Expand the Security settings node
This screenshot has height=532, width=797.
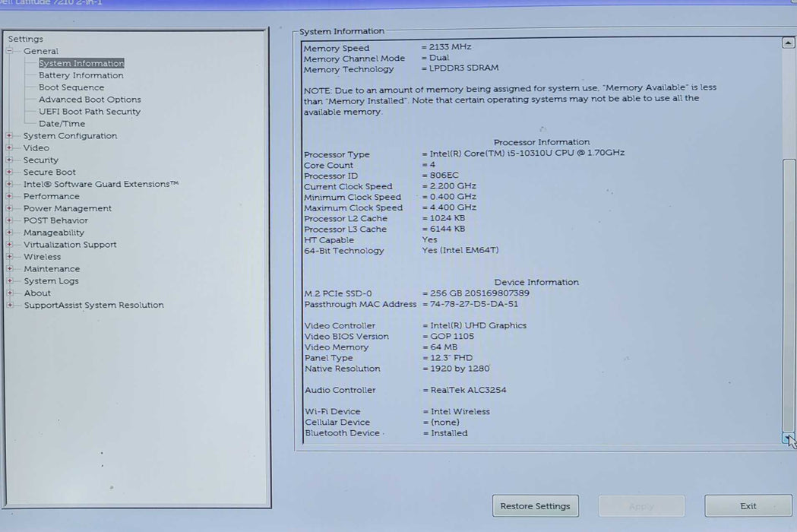pos(9,160)
